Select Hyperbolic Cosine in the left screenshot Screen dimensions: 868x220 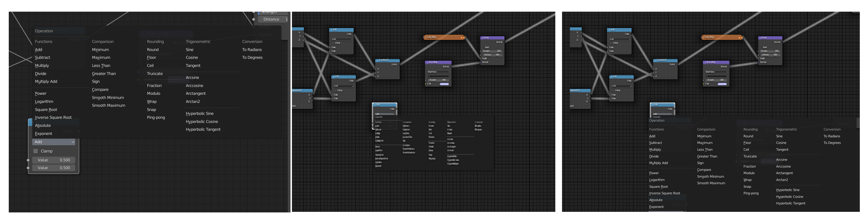click(202, 122)
